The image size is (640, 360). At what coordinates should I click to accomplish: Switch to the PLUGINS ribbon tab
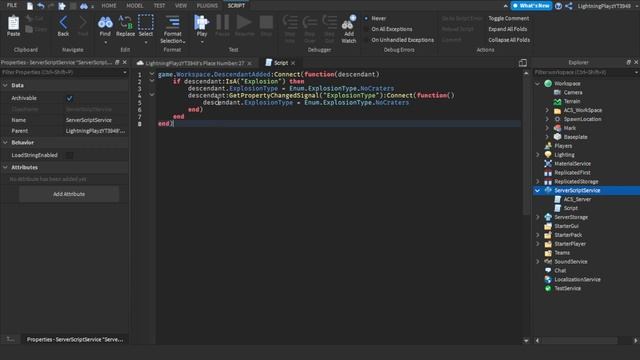207,6
